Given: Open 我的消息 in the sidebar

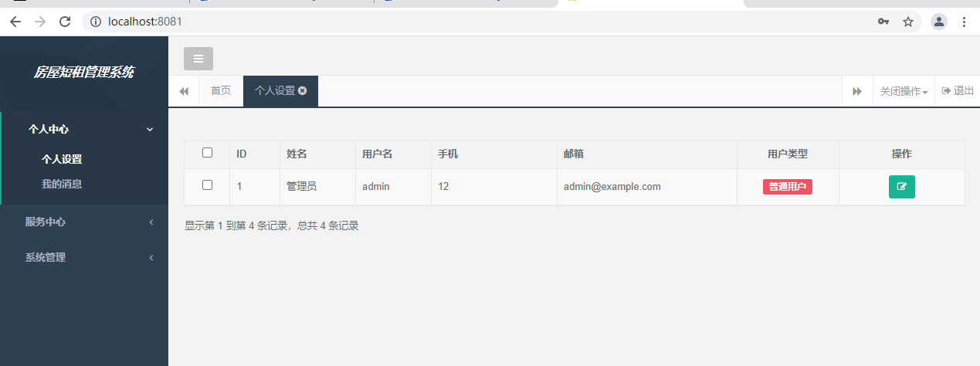Looking at the screenshot, I should [x=62, y=184].
